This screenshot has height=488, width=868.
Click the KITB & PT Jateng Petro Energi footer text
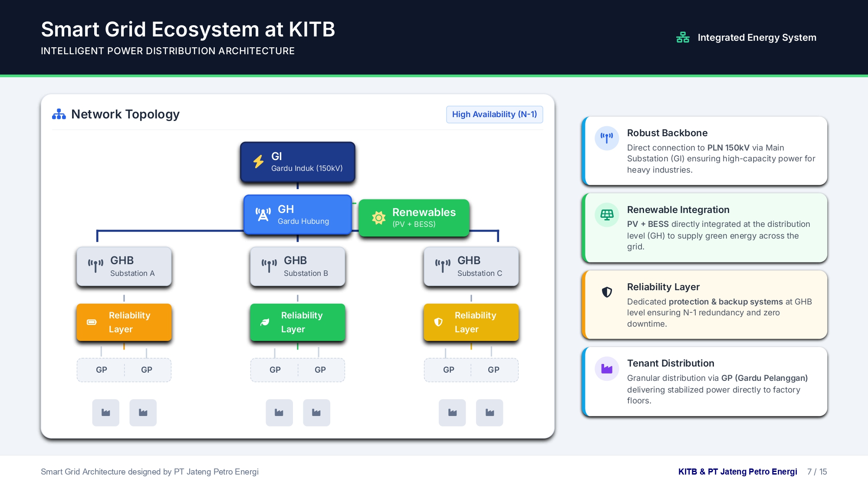click(737, 472)
